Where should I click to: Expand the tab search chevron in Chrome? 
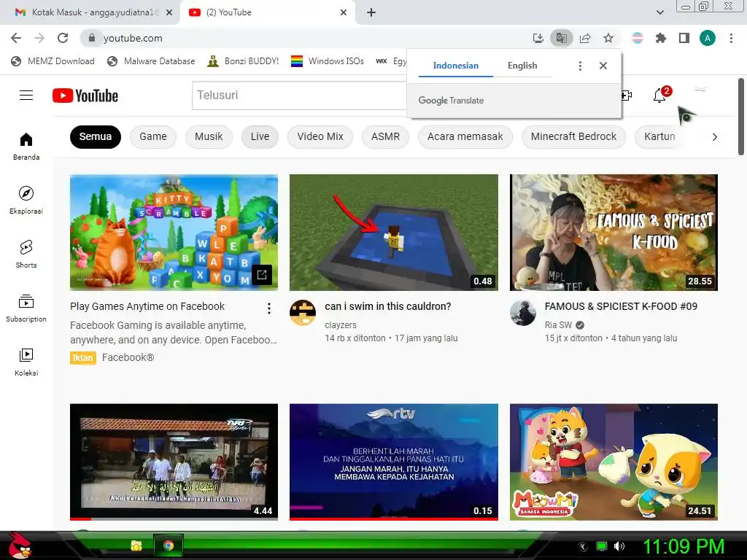659,12
